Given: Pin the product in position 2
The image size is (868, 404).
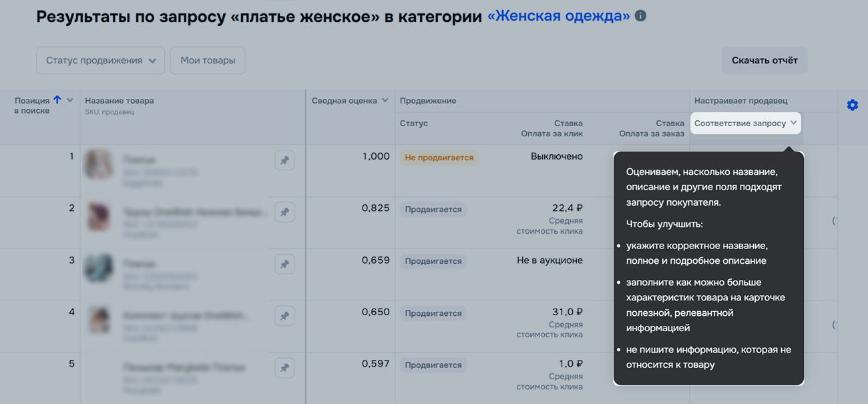Looking at the screenshot, I should pos(284,212).
